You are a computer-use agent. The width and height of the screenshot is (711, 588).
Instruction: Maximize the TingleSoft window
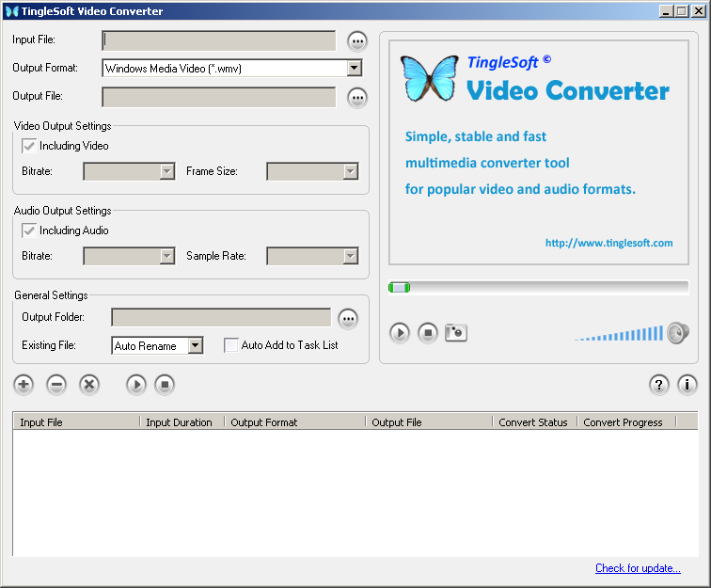click(681, 11)
